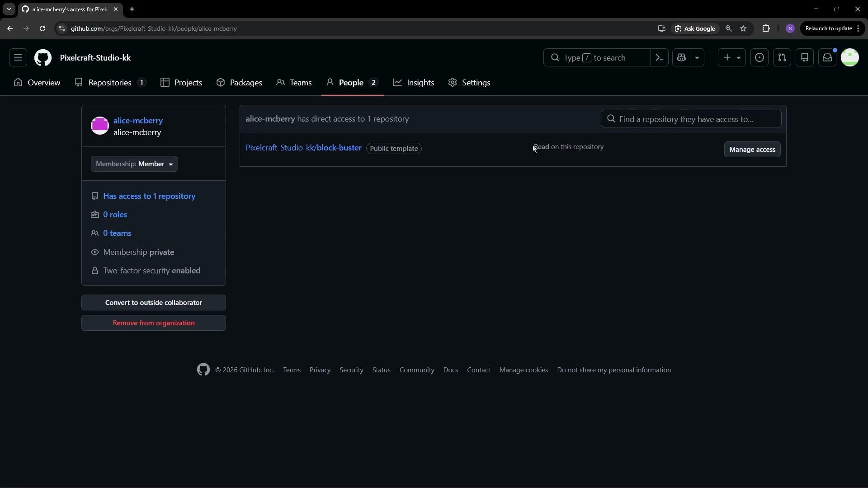The height and width of the screenshot is (488, 868).
Task: Click the Two-factor security enabled text
Action: (x=152, y=271)
